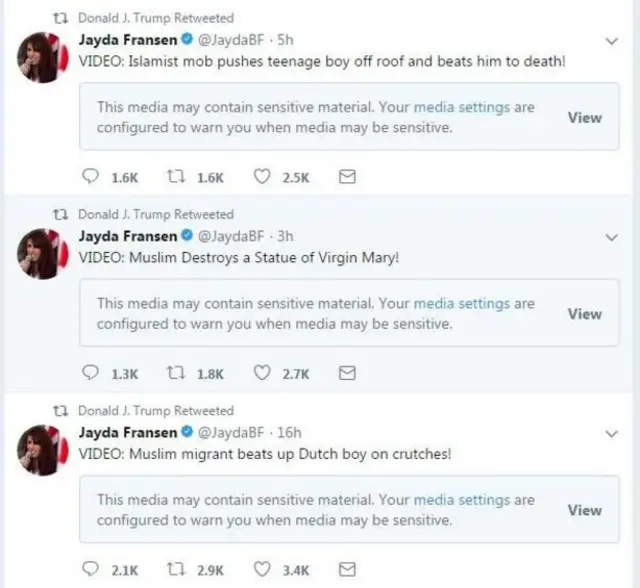Retweet the Virgin Mary statue tweet
Screen dimensions: 640x588
pyautogui.click(x=177, y=373)
